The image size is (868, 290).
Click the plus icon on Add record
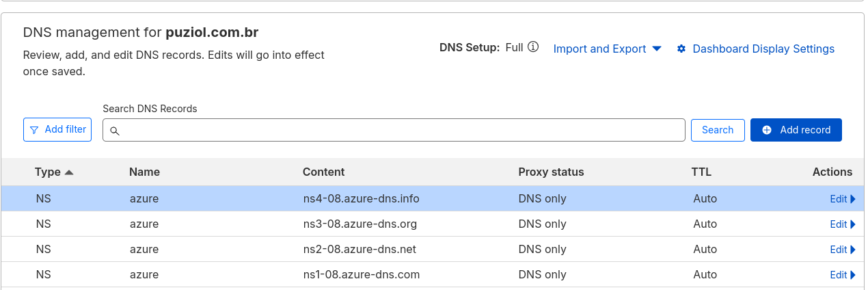coord(767,130)
